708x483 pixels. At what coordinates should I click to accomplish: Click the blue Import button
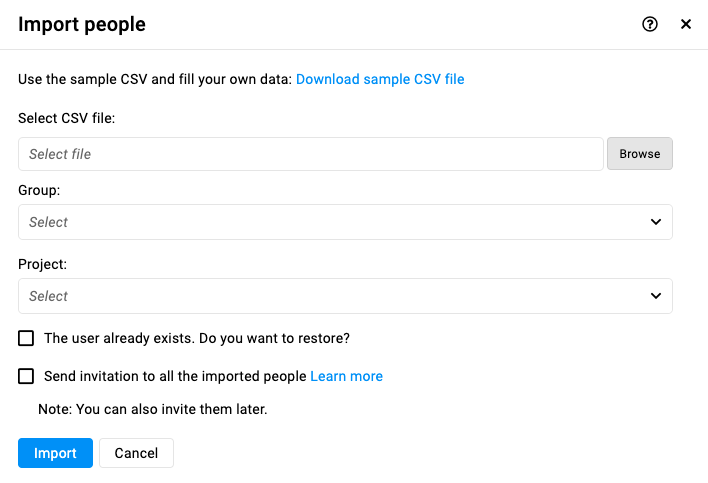click(56, 453)
